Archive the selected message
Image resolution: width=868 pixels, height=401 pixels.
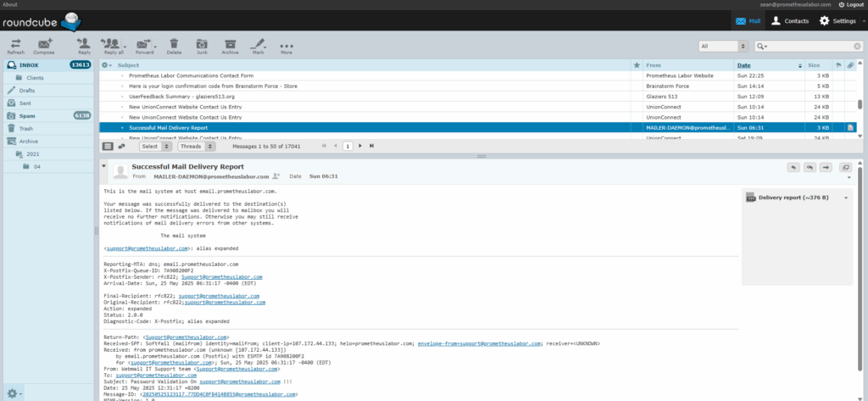click(231, 47)
